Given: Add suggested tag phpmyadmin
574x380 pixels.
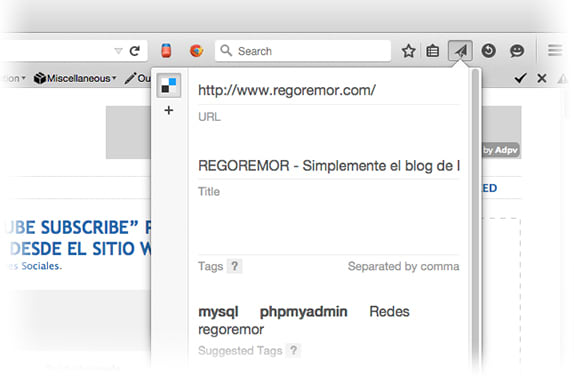Looking at the screenshot, I should (x=303, y=312).
